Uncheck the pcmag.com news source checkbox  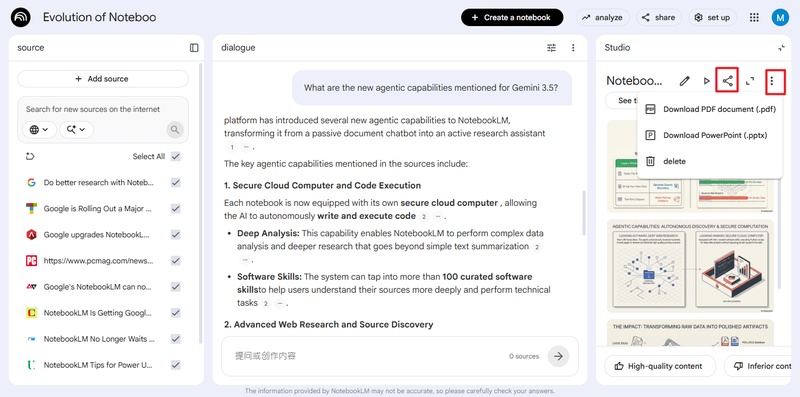tap(176, 260)
